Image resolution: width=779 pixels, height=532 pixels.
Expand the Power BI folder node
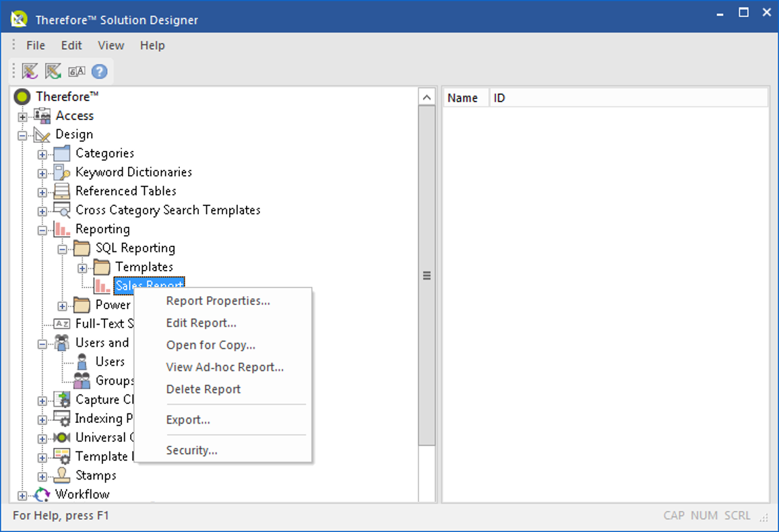(61, 304)
